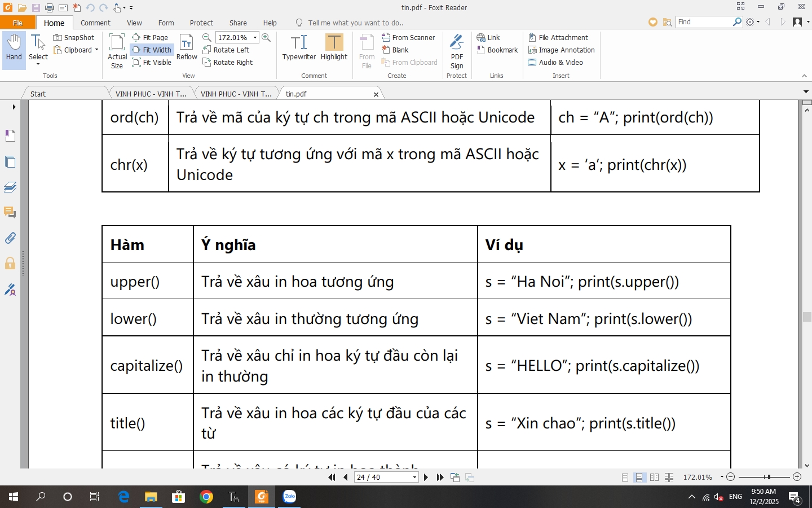Add an Image Annotation
The image size is (812, 508).
(562, 50)
